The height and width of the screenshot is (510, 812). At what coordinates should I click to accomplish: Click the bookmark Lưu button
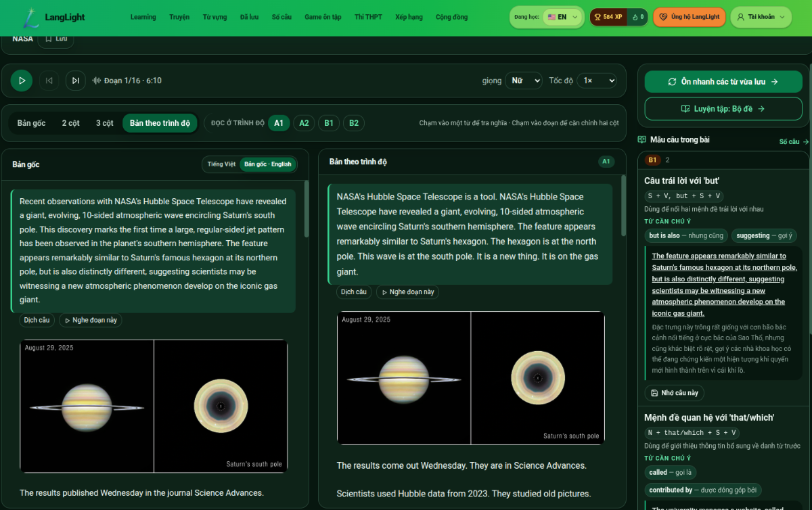click(55, 39)
